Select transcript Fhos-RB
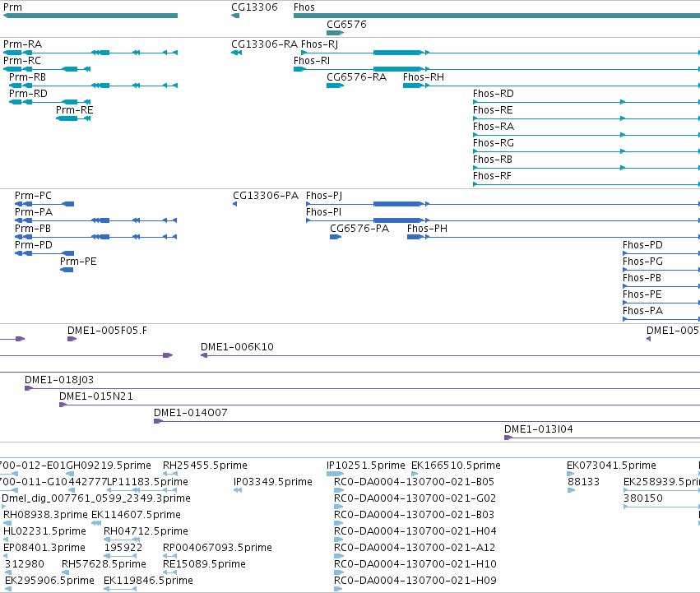 click(x=586, y=168)
